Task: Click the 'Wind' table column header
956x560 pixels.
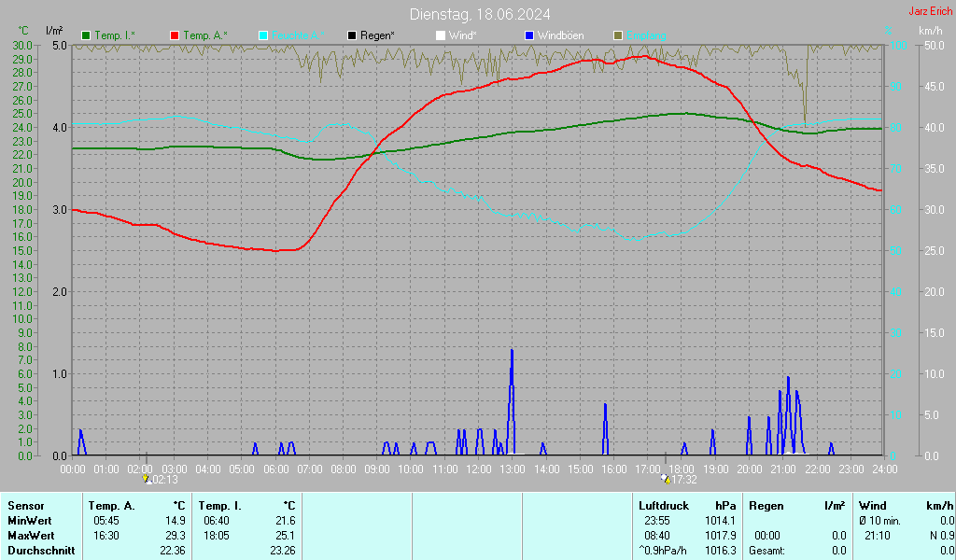Action: [873, 506]
